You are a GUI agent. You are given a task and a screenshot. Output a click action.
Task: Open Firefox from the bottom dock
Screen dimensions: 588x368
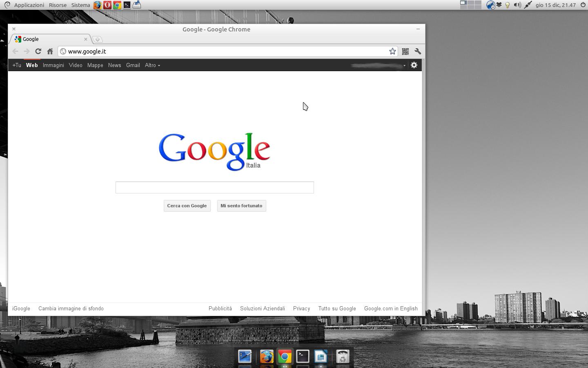(x=267, y=357)
